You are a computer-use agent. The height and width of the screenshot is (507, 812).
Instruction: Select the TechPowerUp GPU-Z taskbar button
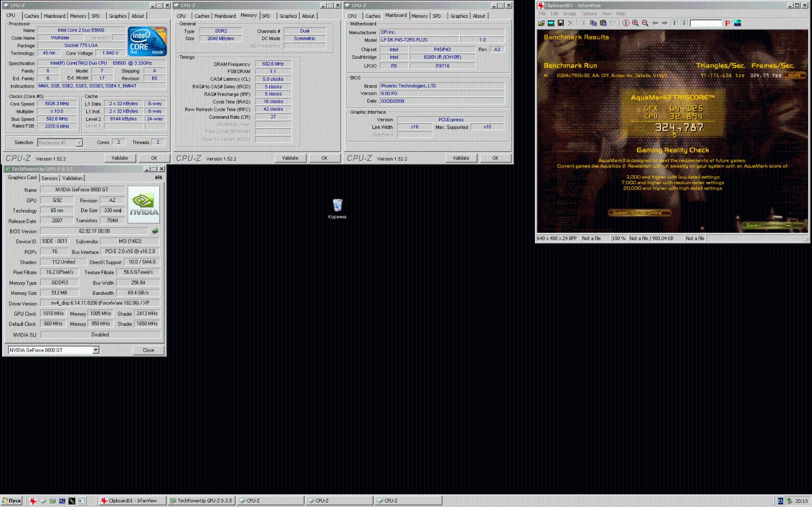point(200,501)
